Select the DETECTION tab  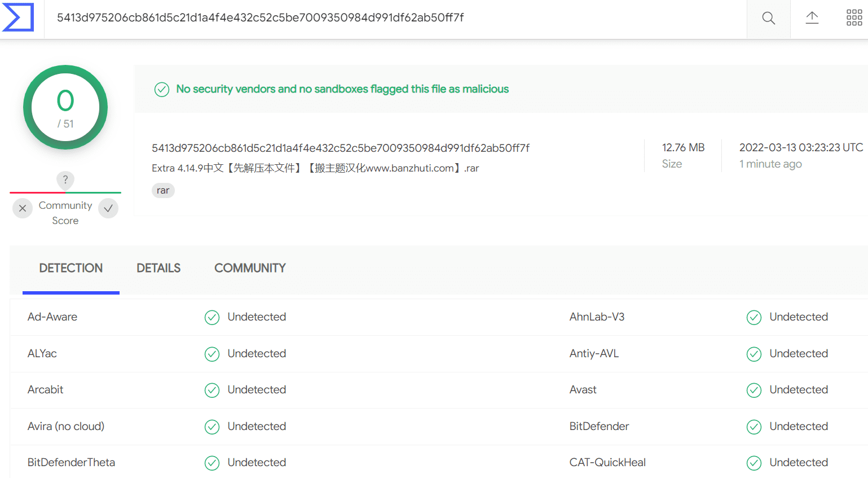click(71, 268)
